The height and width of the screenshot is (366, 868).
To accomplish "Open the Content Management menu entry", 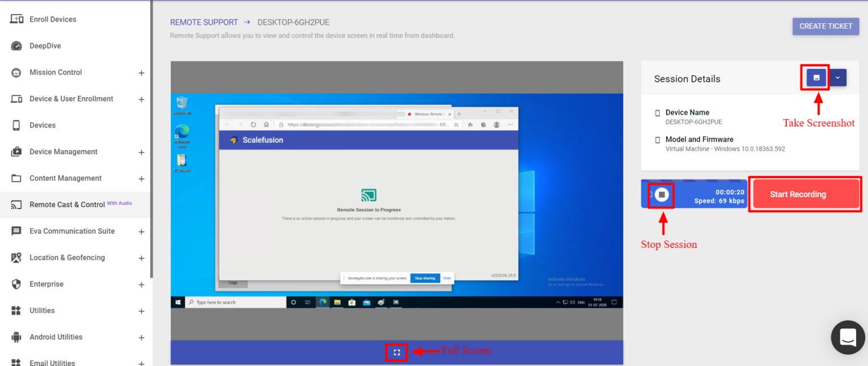I will 65,178.
